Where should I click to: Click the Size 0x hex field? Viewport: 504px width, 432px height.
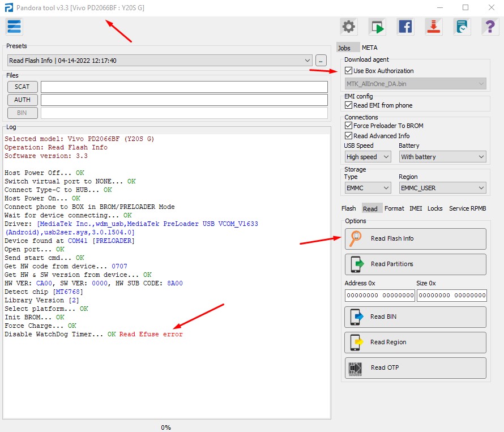tap(451, 296)
